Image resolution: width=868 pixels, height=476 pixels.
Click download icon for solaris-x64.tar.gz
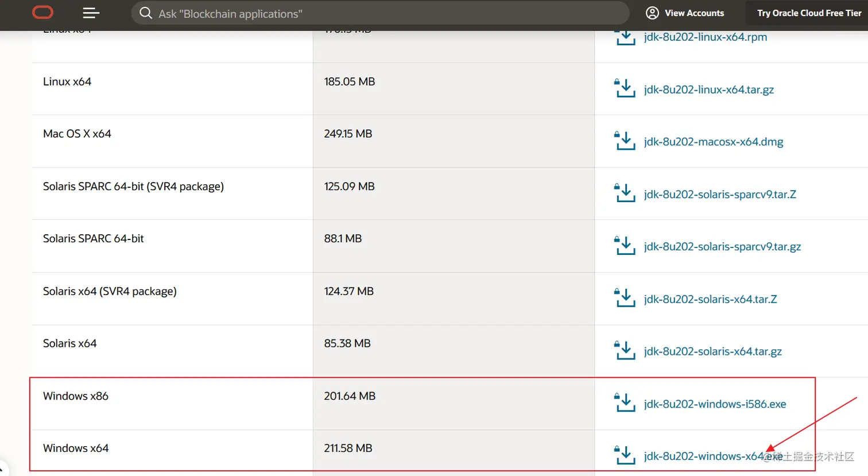[625, 350]
